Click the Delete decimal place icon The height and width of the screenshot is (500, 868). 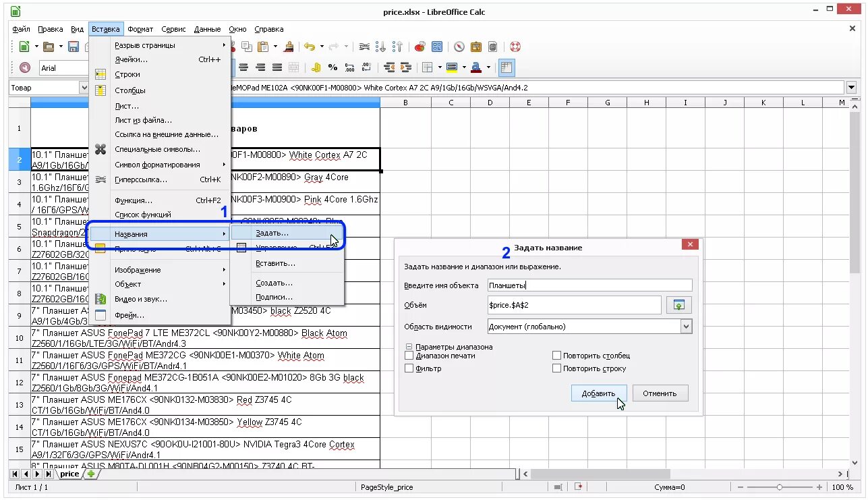(366, 67)
